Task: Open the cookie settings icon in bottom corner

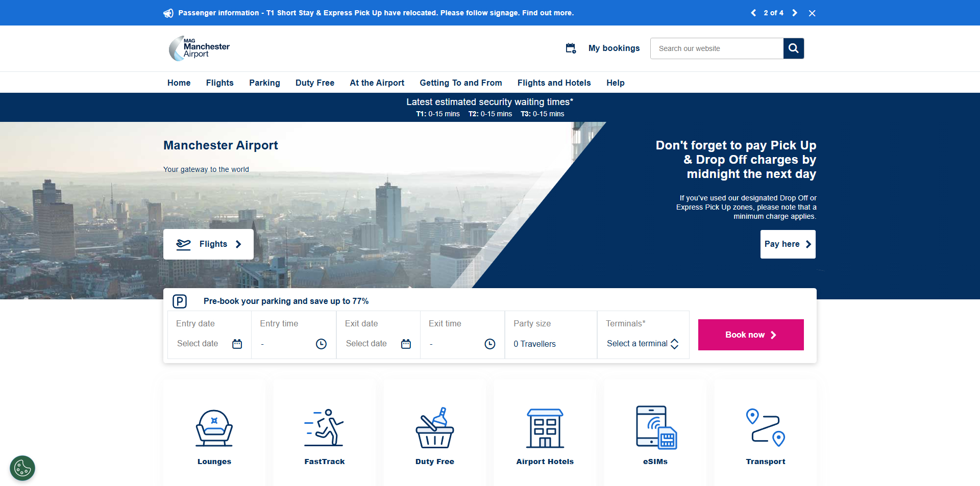Action: tap(22, 468)
